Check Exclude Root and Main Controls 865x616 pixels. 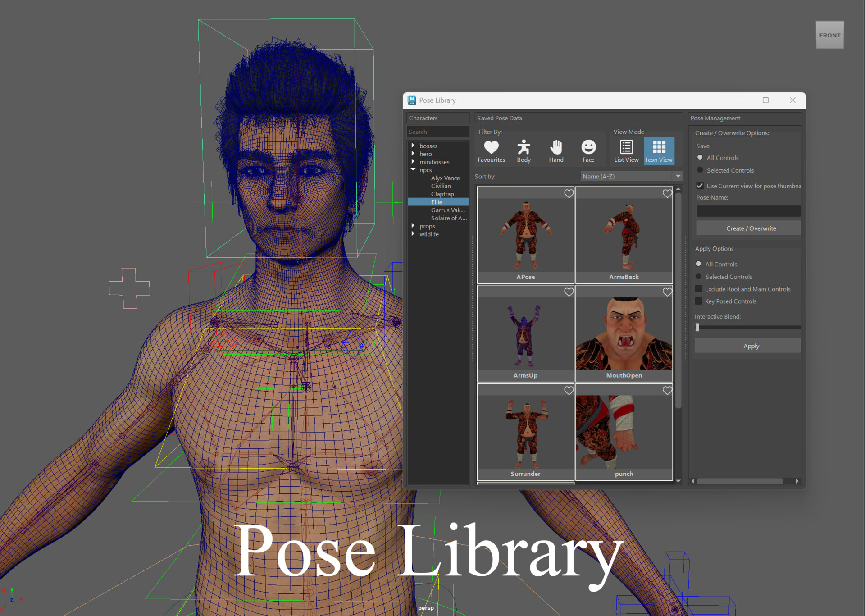[x=699, y=289]
